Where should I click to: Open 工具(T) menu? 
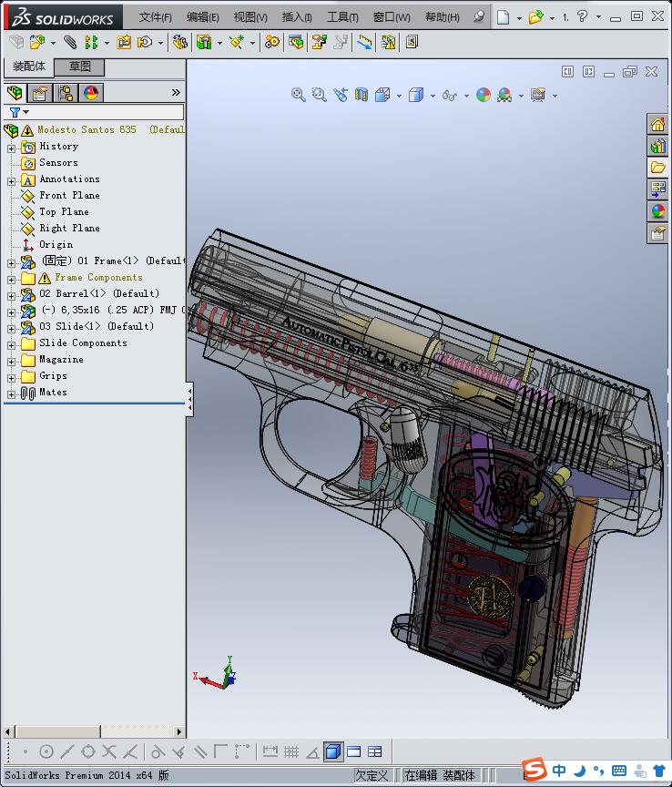coord(342,17)
